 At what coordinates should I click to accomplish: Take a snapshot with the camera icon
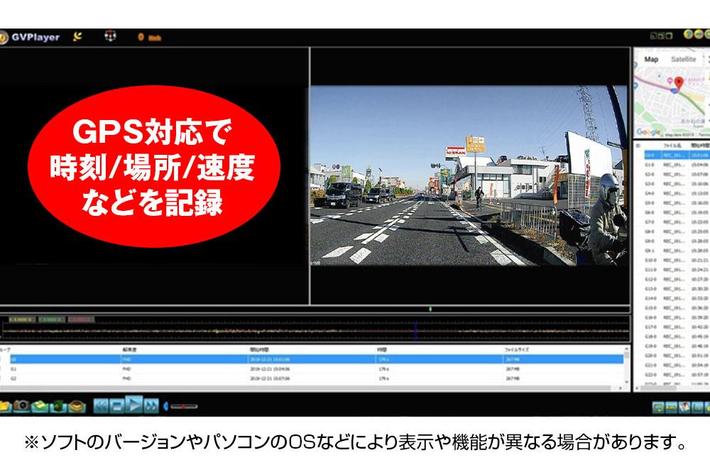pyautogui.click(x=21, y=406)
